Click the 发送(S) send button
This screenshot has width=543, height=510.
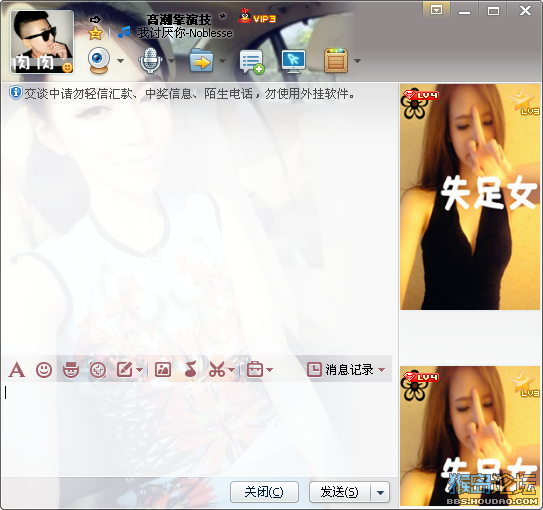click(x=340, y=492)
